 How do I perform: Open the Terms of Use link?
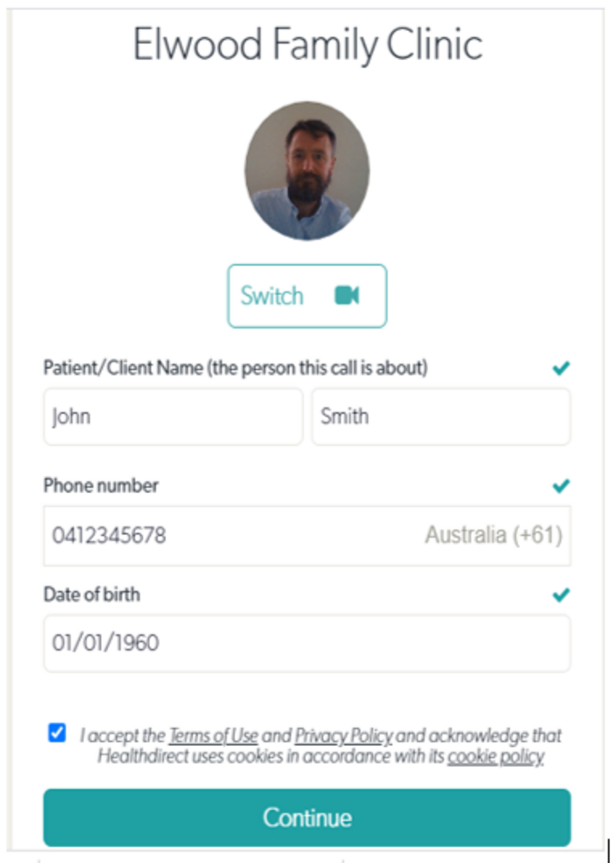pos(213,736)
